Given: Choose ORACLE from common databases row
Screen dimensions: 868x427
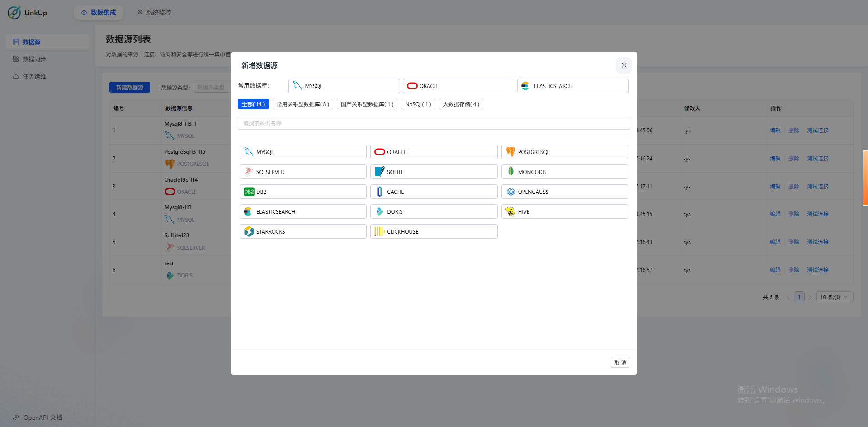Looking at the screenshot, I should point(458,86).
